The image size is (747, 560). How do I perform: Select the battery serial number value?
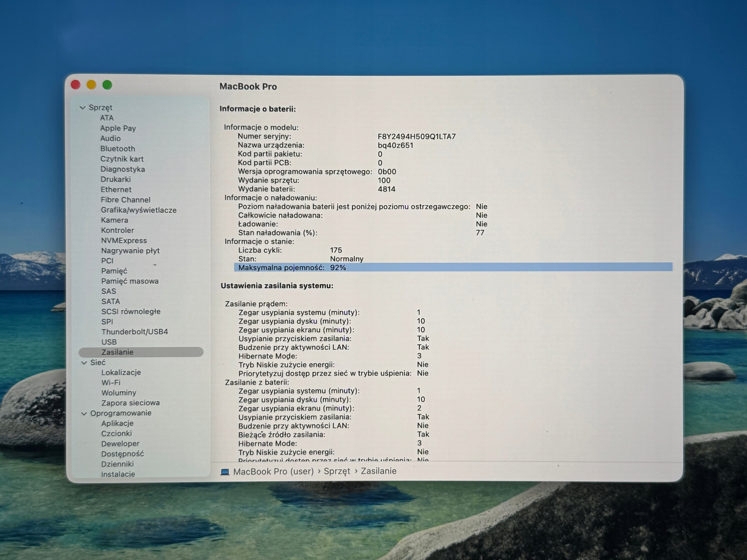click(x=416, y=136)
